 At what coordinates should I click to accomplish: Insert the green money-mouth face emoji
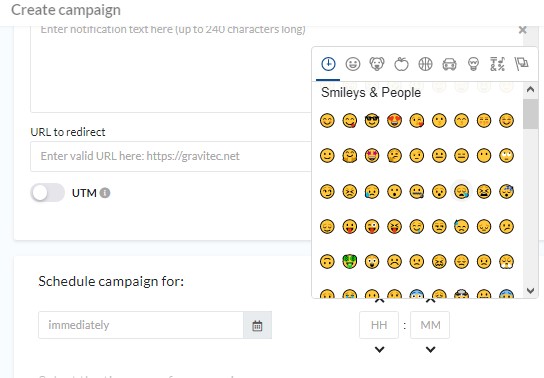(350, 261)
